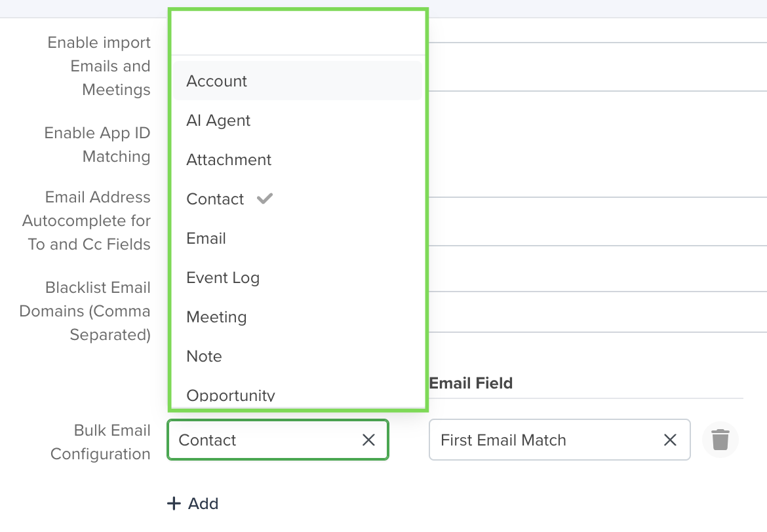Clear the Contact selection with X
The height and width of the screenshot is (532, 767).
(x=368, y=440)
